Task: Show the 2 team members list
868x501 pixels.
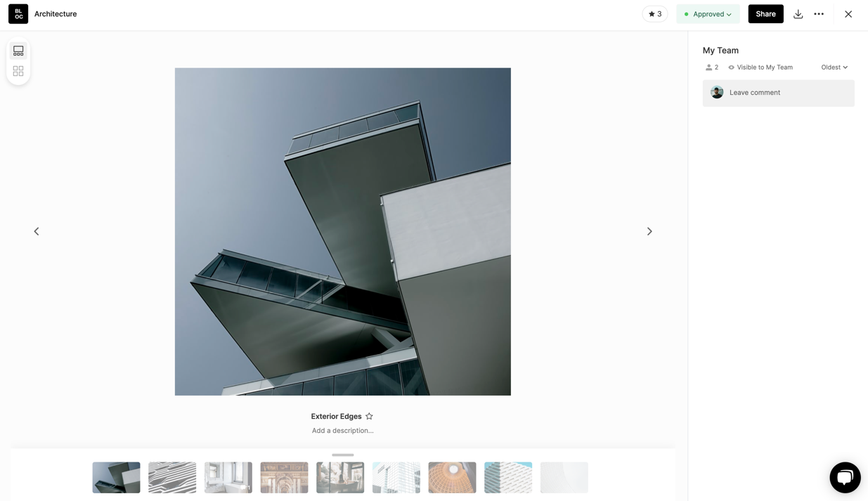Action: coord(711,67)
